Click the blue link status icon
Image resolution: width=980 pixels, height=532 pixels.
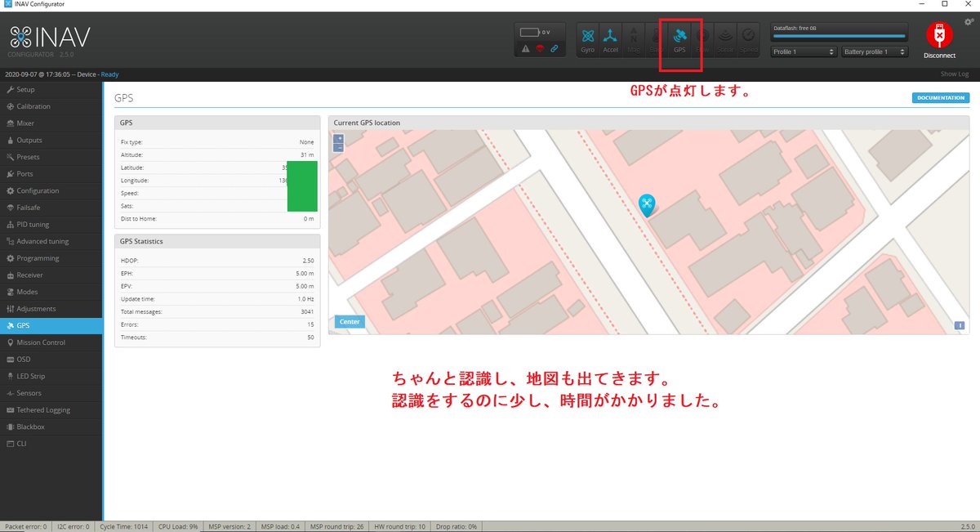click(x=554, y=49)
